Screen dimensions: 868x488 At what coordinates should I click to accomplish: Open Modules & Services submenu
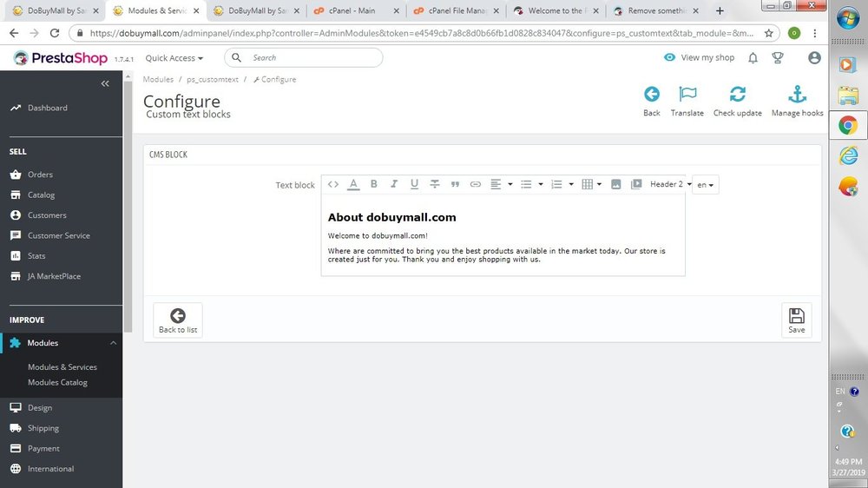[x=62, y=366]
